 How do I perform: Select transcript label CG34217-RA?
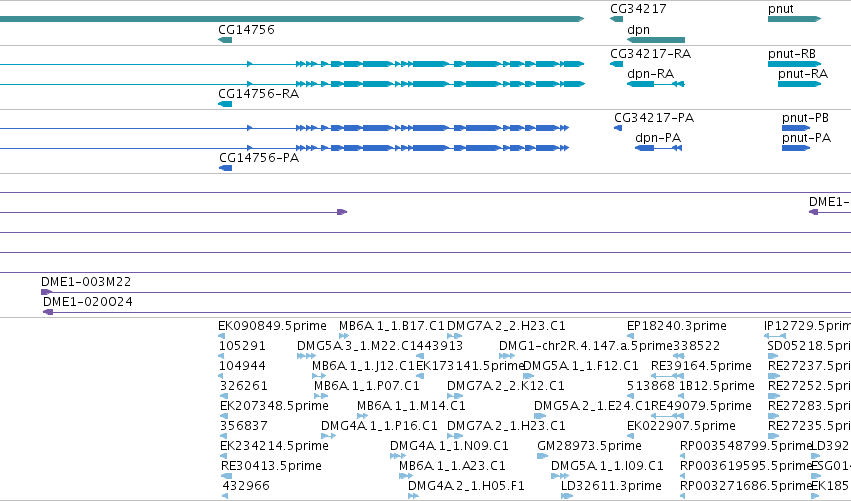coord(650,54)
